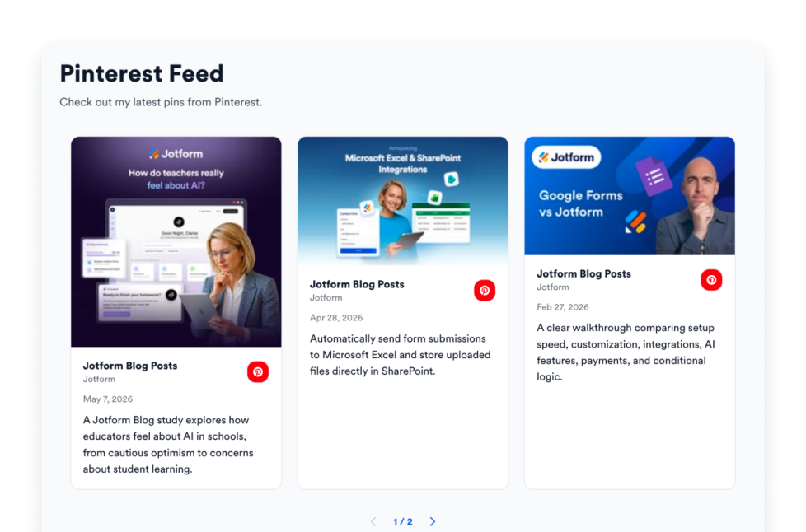This screenshot has width=806, height=532.
Task: Click Pinterest icon on Apr 28 card
Action: click(x=485, y=290)
